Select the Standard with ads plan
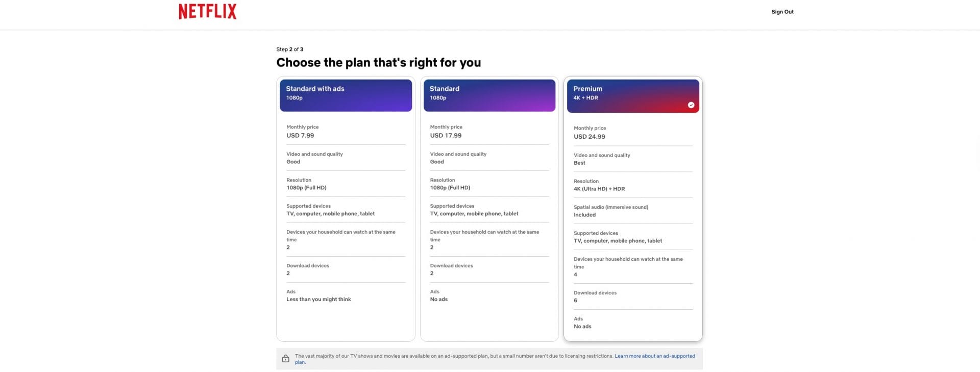Screen dimensions: 980x372 click(346, 95)
